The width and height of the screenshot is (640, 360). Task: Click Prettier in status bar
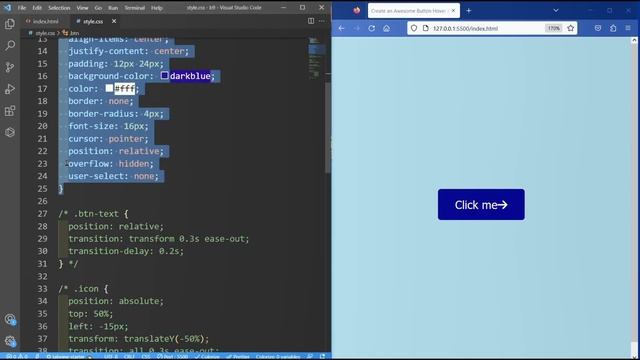[x=238, y=357]
